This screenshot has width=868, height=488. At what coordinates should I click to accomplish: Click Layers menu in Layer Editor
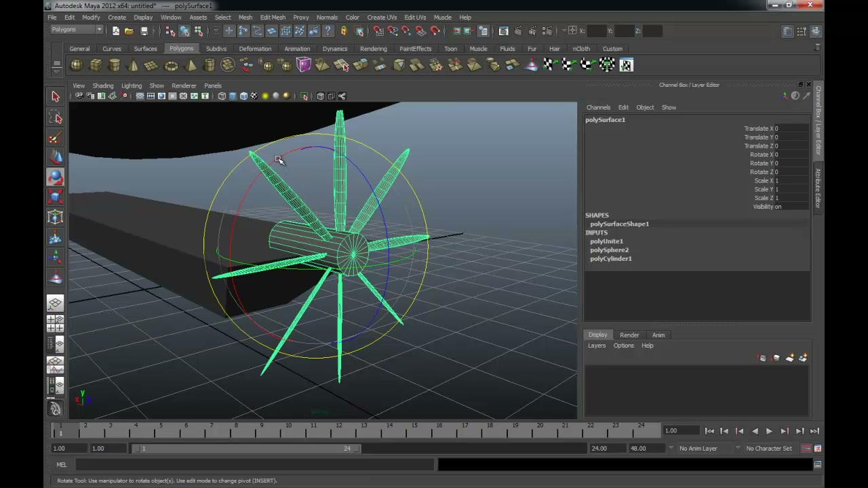597,346
